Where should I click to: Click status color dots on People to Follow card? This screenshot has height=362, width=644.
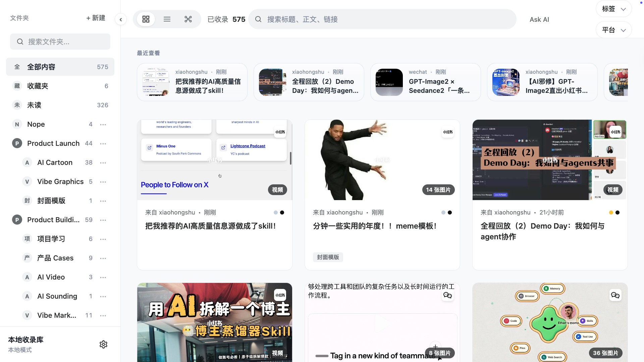click(x=279, y=213)
